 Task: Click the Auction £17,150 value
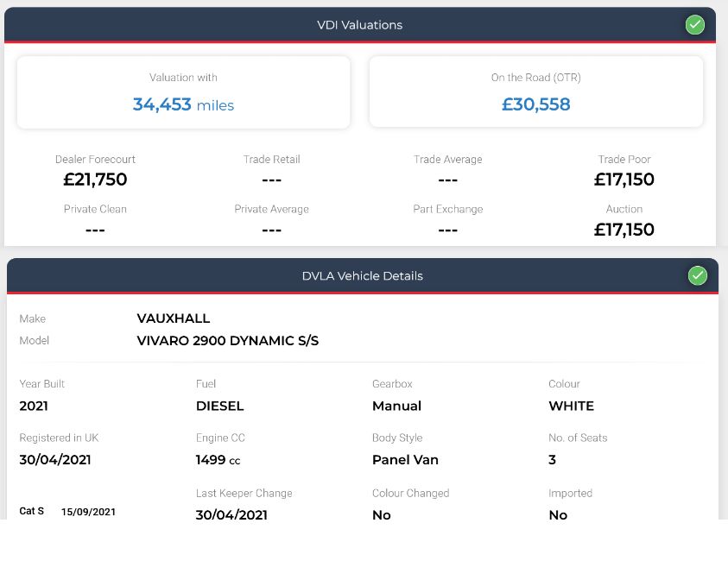click(624, 230)
